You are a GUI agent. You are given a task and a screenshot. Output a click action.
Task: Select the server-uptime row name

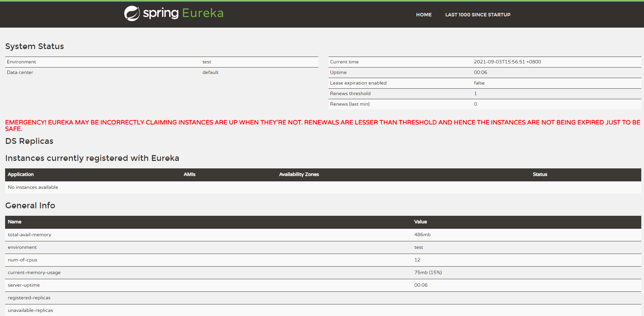tap(24, 285)
